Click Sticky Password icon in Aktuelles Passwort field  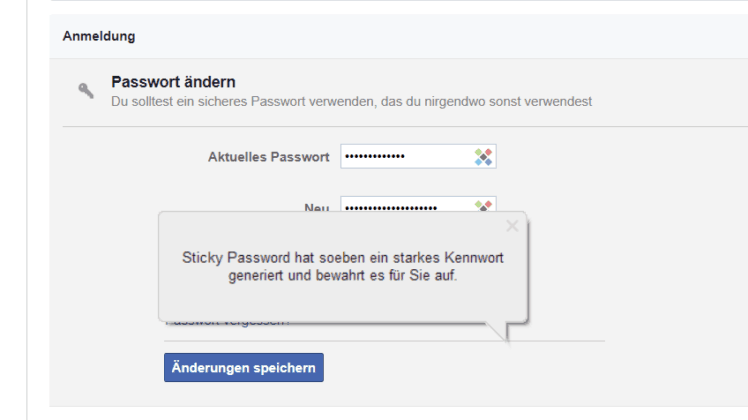pyautogui.click(x=483, y=157)
